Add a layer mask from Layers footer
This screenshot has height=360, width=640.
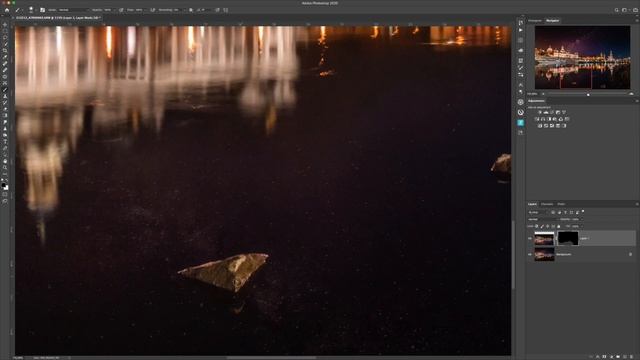(604, 357)
